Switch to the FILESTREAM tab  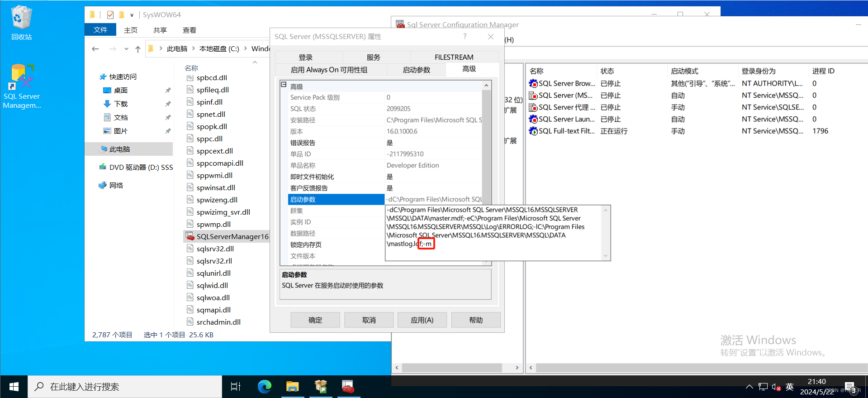click(454, 57)
